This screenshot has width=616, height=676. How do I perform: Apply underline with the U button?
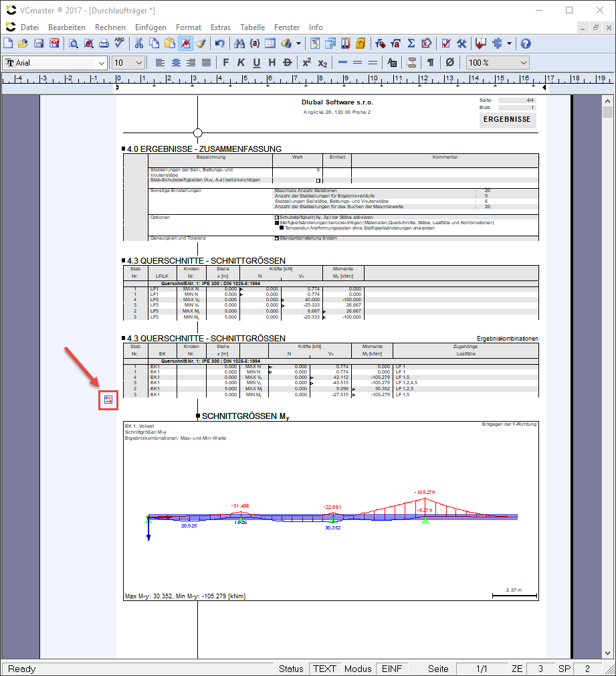(x=255, y=62)
